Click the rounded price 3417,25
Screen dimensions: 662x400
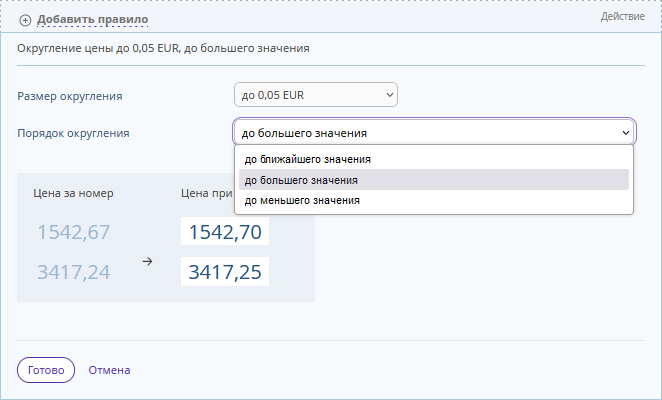[225, 272]
